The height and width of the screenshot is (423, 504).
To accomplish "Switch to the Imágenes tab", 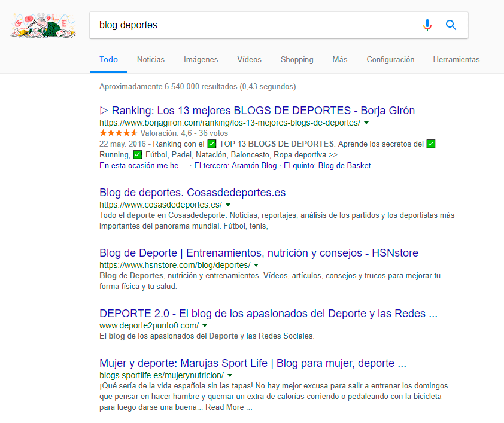I will 201,60.
